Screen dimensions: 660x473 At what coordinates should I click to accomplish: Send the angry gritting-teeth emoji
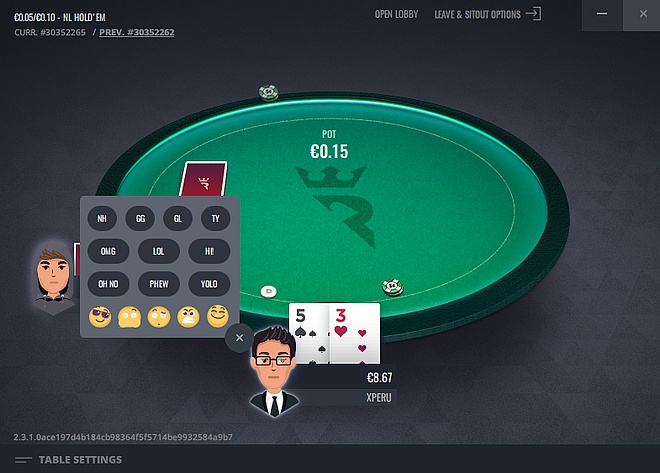(x=188, y=317)
